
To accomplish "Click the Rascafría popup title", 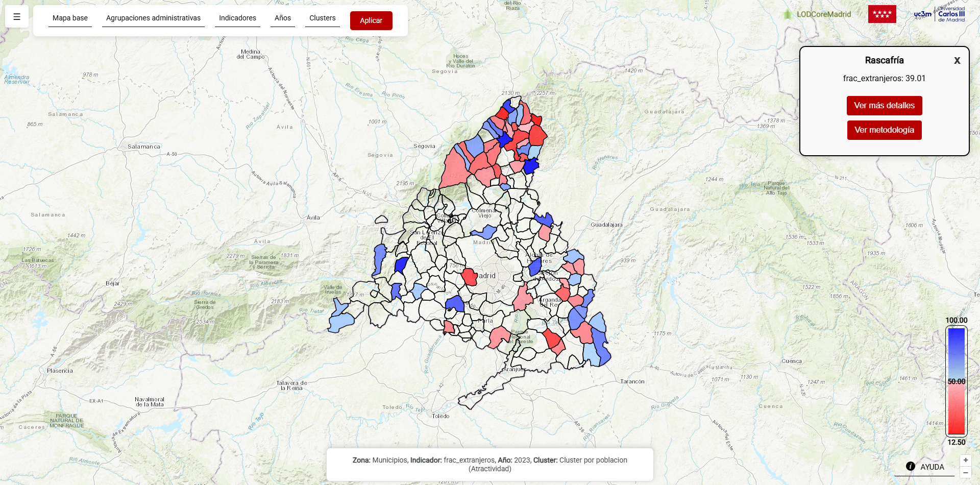I will click(x=884, y=60).
